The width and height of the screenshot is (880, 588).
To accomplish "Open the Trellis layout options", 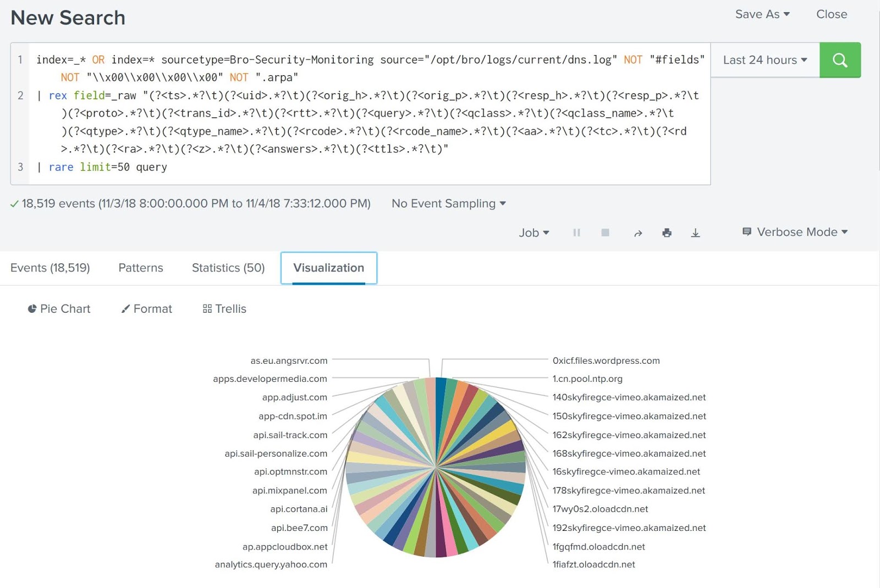I will tap(224, 308).
